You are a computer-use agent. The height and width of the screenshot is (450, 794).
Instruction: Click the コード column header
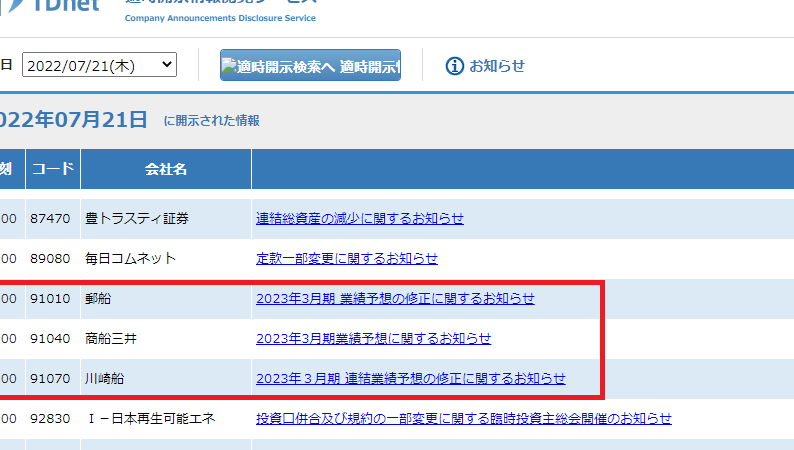tap(53, 169)
